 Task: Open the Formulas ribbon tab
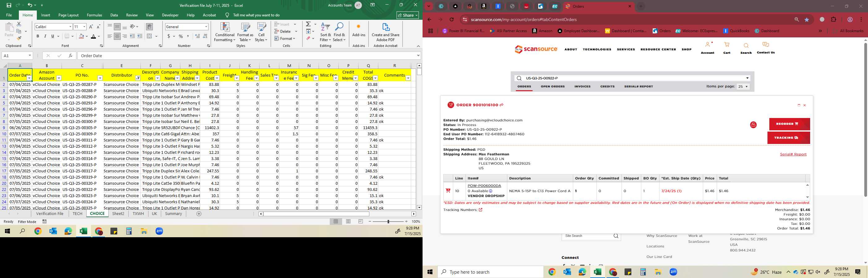click(x=94, y=15)
